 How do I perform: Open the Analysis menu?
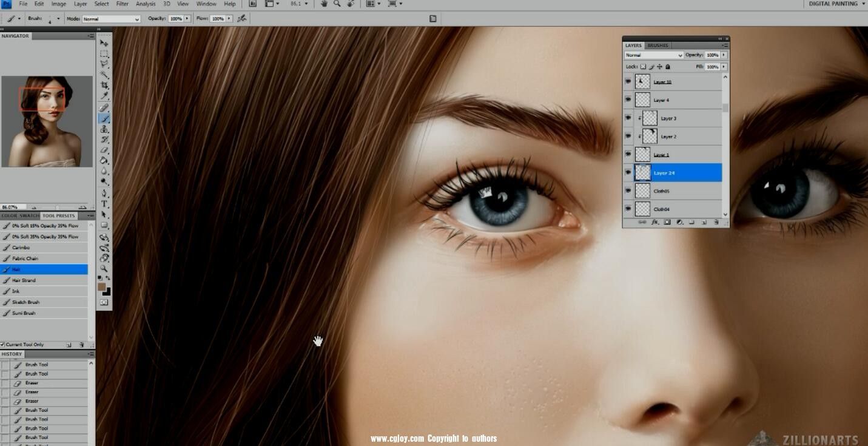[146, 4]
